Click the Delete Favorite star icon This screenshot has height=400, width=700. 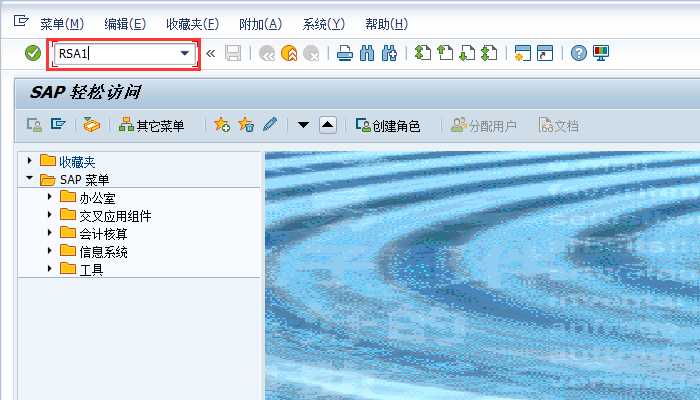click(246, 125)
